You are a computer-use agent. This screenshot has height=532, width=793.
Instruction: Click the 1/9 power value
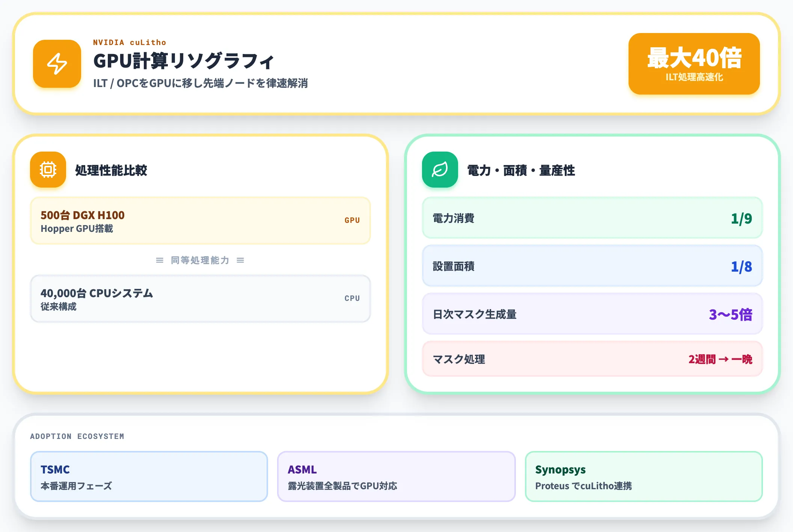(x=742, y=218)
